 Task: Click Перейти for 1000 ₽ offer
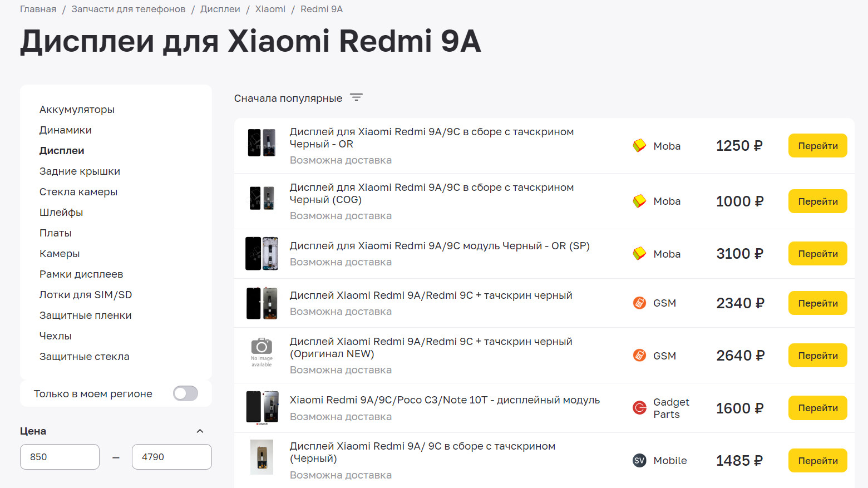[817, 201]
